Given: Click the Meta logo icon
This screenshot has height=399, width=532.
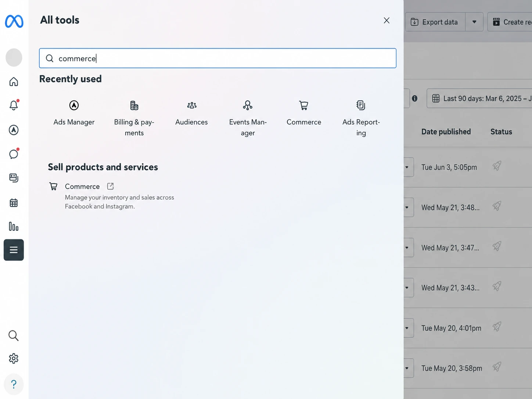Looking at the screenshot, I should click(14, 21).
